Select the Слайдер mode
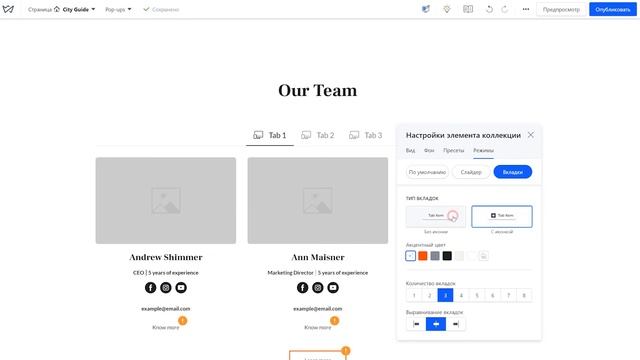The height and width of the screenshot is (360, 640). (x=471, y=172)
